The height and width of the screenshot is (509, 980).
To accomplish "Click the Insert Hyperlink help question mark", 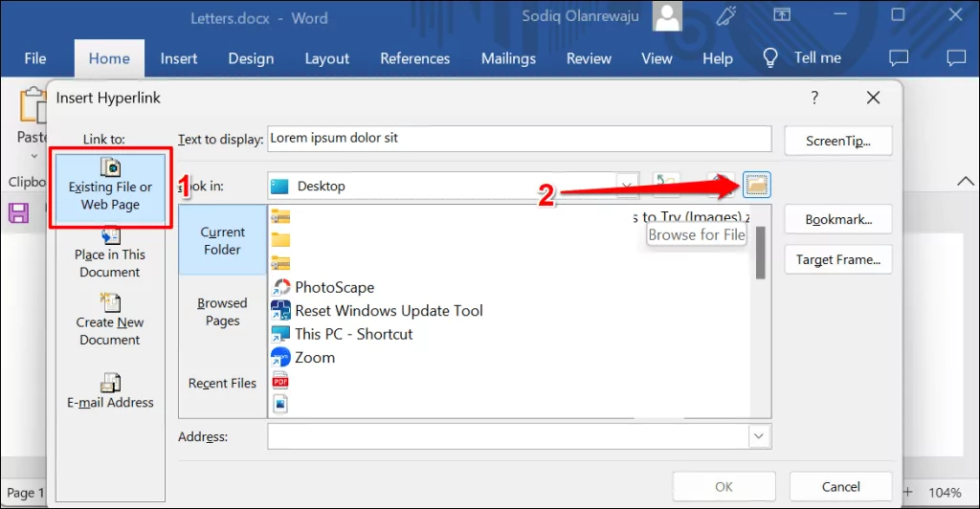I will (x=814, y=98).
